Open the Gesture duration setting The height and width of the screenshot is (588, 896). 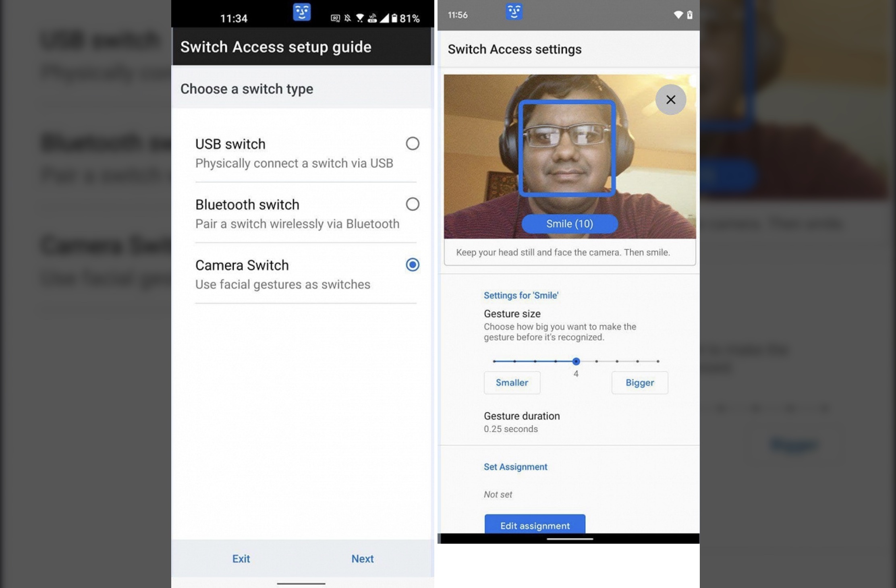pos(522,422)
